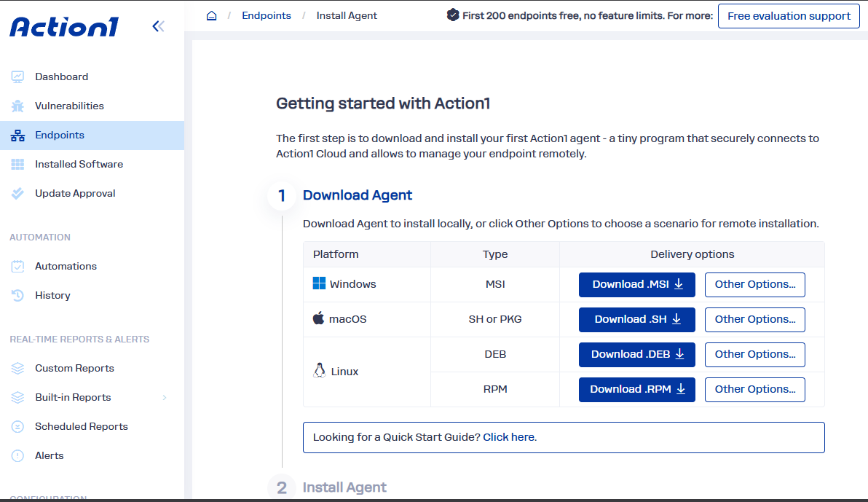
Task: Download the Windows .MSI agent
Action: point(637,284)
